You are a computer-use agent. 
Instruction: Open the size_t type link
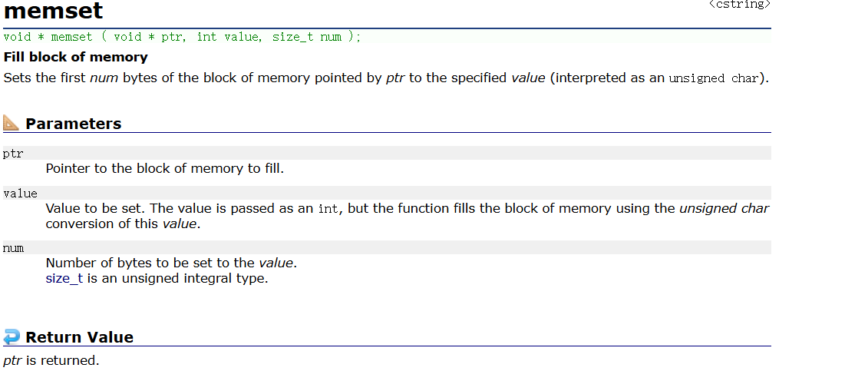coord(64,278)
